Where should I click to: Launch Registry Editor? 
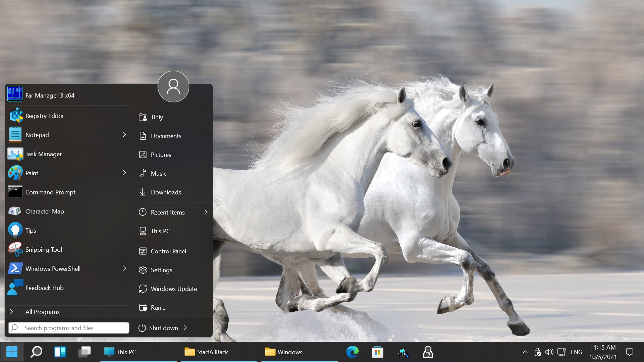[44, 115]
